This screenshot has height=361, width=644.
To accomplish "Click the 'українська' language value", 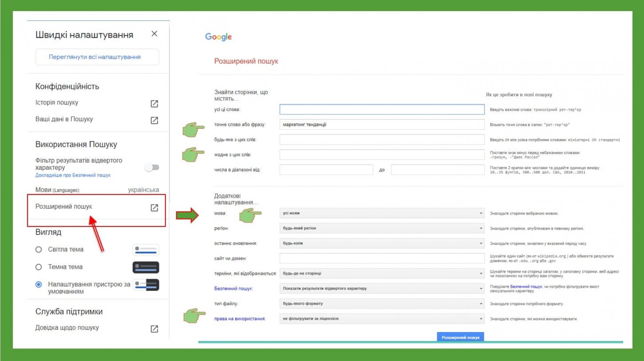I will coord(144,190).
